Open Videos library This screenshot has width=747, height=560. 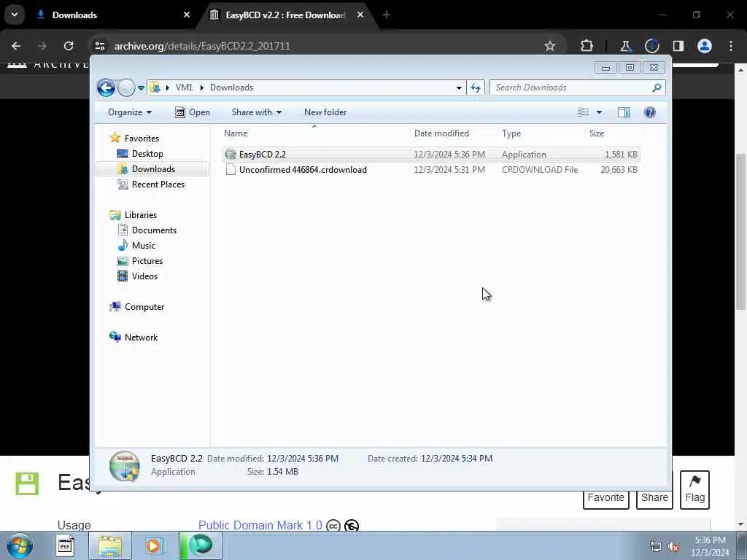tap(137, 276)
